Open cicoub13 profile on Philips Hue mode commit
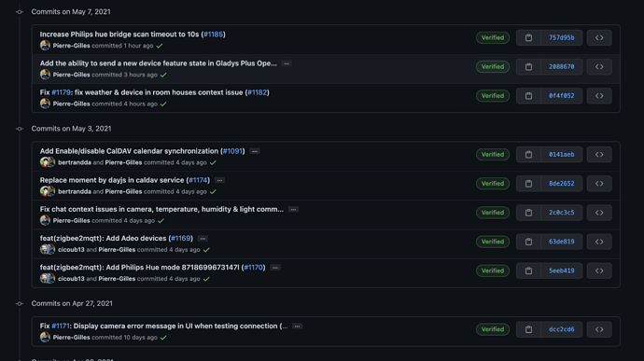The image size is (644, 361). pyautogui.click(x=71, y=279)
